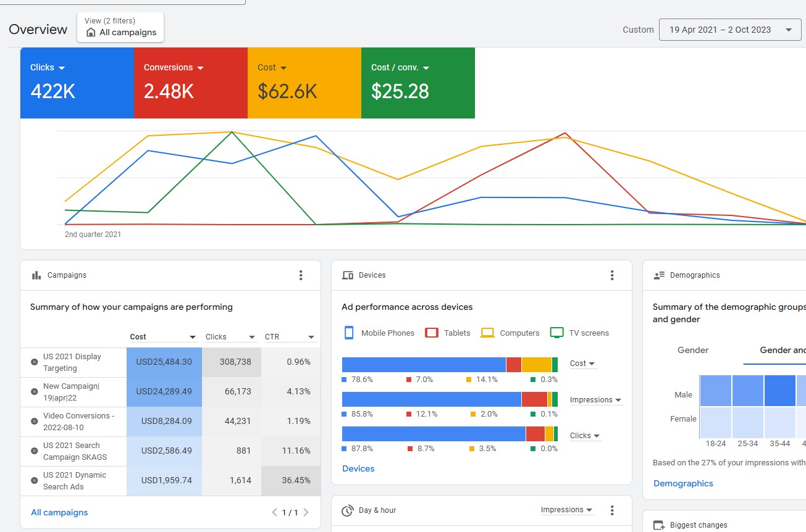
Task: Switch to the Gender tab in Demographics
Action: 693,350
